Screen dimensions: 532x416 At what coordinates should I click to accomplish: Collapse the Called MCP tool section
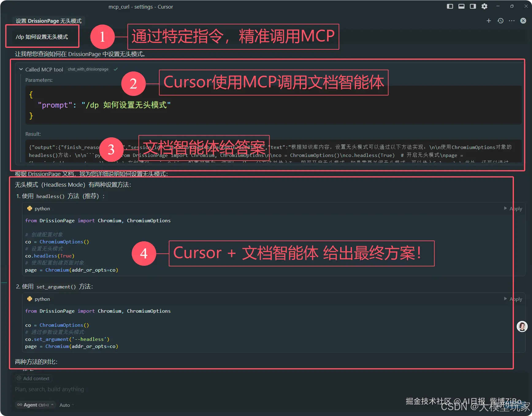pos(21,69)
